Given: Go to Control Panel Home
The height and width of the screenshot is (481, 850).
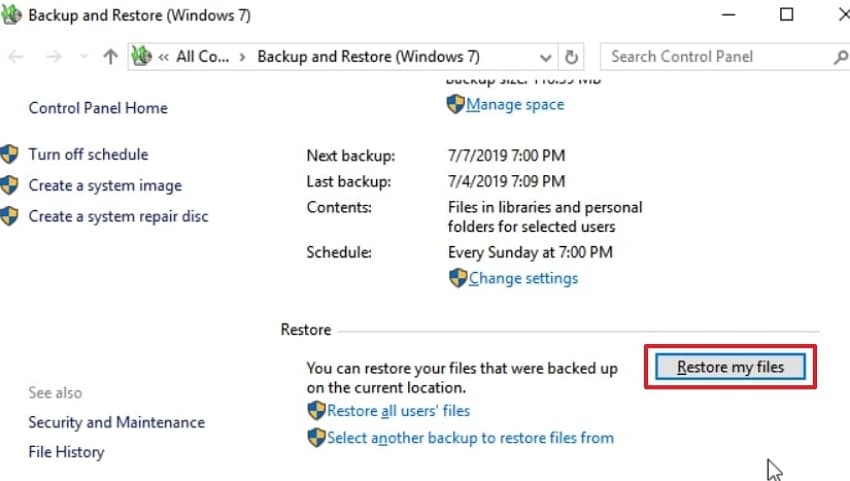Looking at the screenshot, I should tap(98, 108).
